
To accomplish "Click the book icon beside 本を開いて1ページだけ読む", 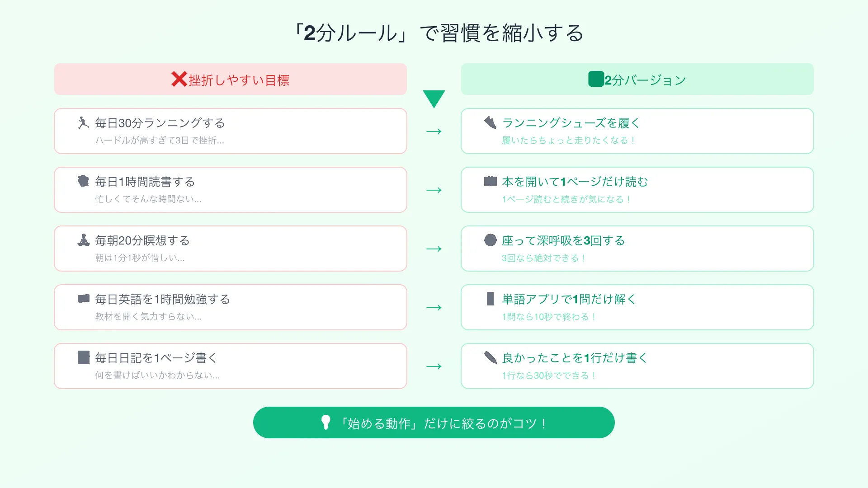I will (x=490, y=181).
